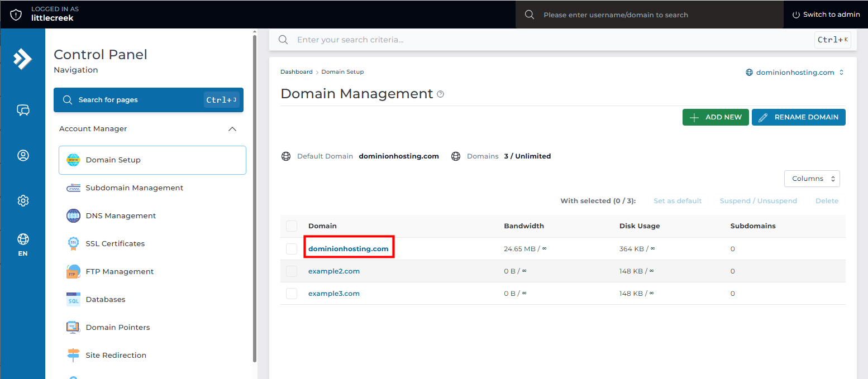
Task: Click the chat messages icon in sidebar
Action: (23, 110)
